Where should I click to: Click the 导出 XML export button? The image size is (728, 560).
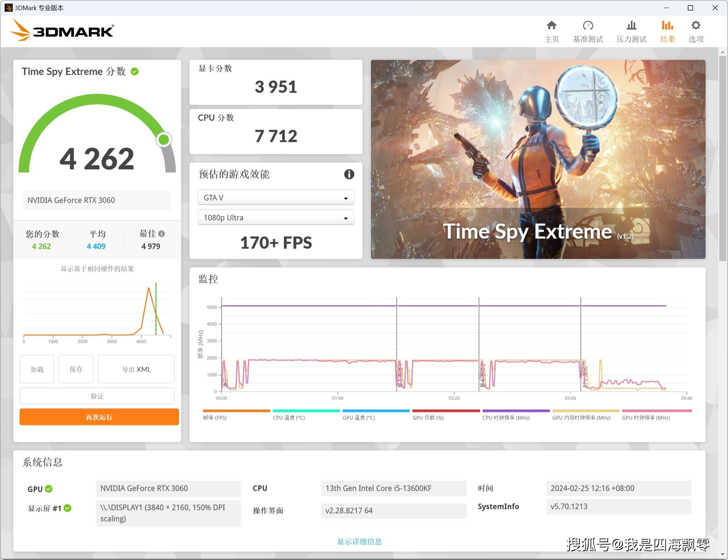(x=136, y=369)
